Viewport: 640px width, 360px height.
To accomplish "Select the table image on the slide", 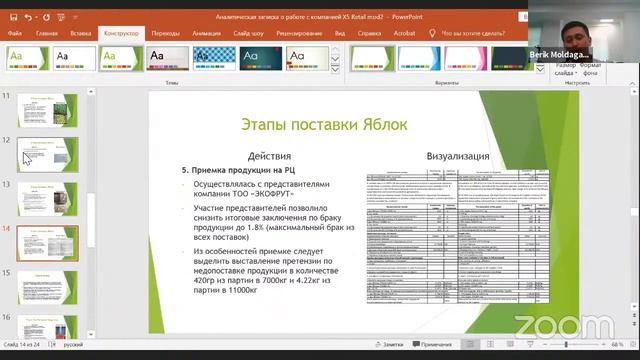I will [458, 236].
